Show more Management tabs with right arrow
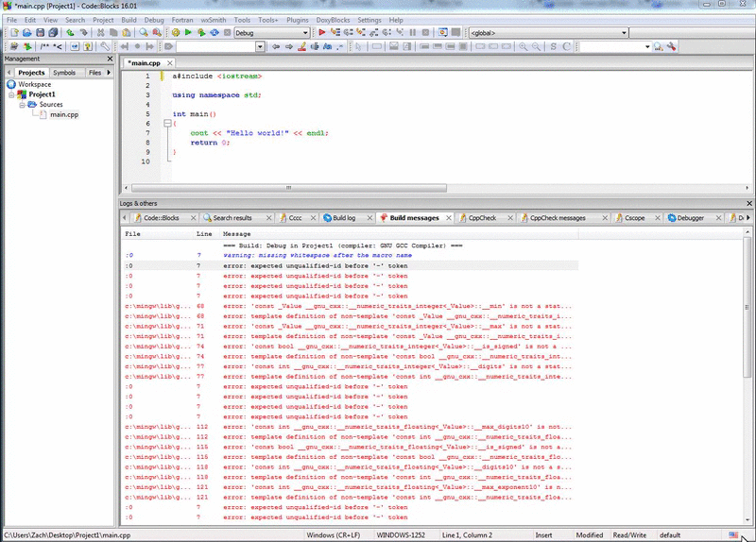756x542 pixels. click(x=109, y=73)
